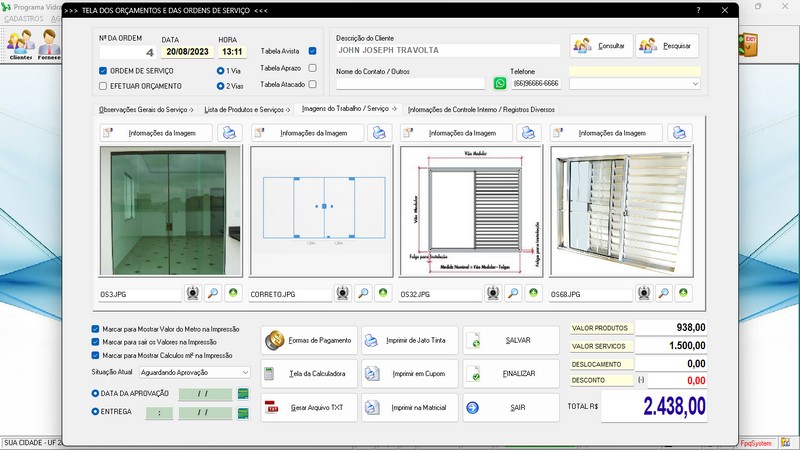
Task: Click the SALVAR button
Action: (509, 340)
